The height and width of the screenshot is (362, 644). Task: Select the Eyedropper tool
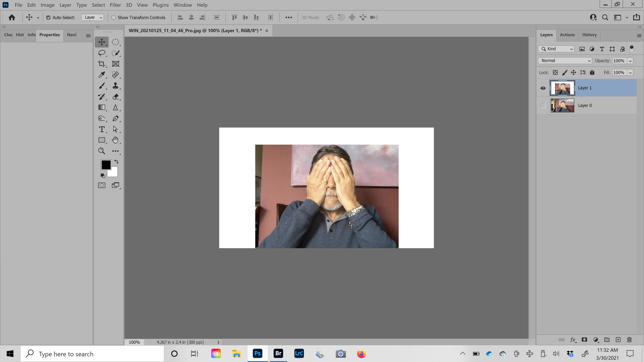click(x=101, y=75)
